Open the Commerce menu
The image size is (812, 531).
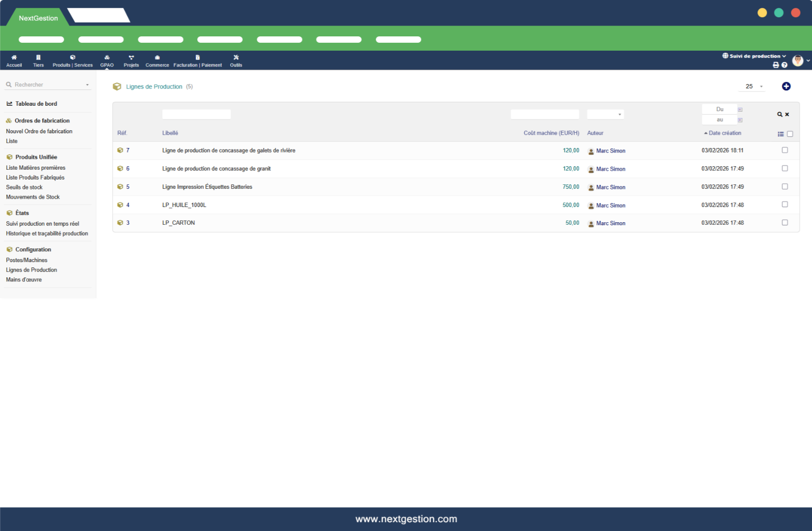(157, 61)
